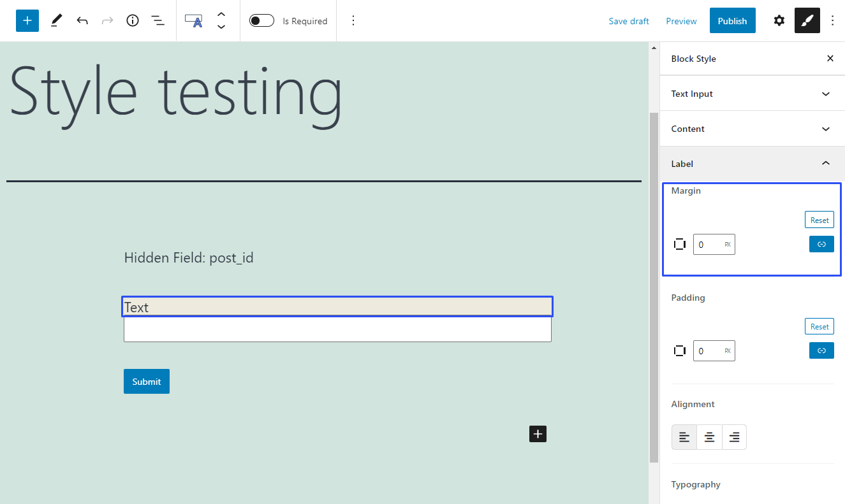Viewport: 845px width, 504px height.
Task: Toggle linked margin values
Action: pos(821,243)
